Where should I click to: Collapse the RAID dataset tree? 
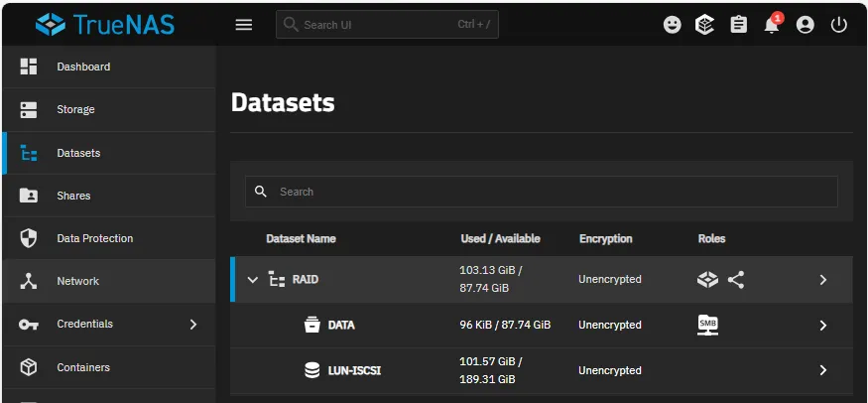252,280
